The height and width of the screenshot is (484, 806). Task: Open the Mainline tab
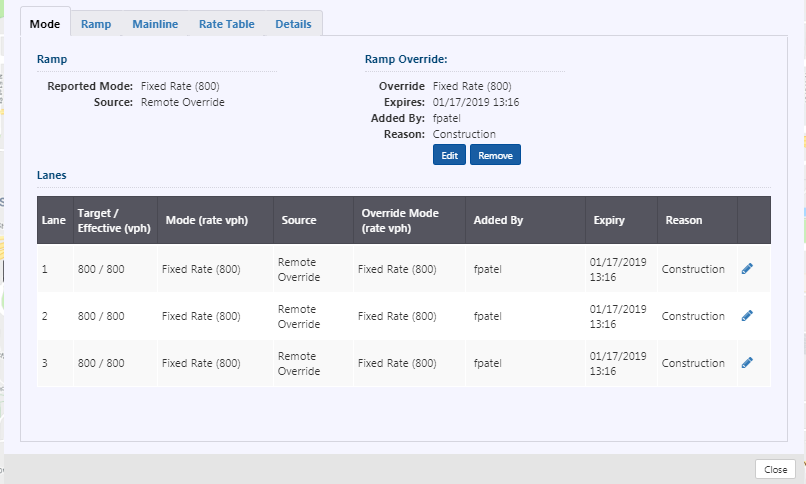[x=155, y=24]
